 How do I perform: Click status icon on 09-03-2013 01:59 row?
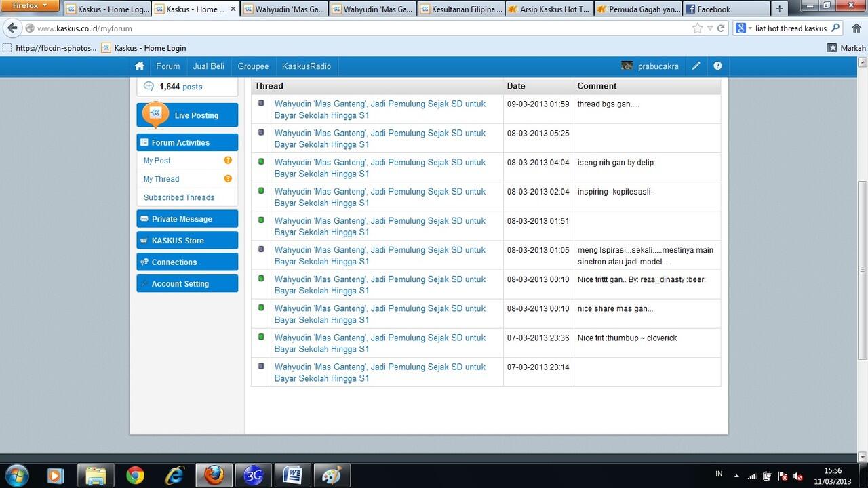coord(261,104)
